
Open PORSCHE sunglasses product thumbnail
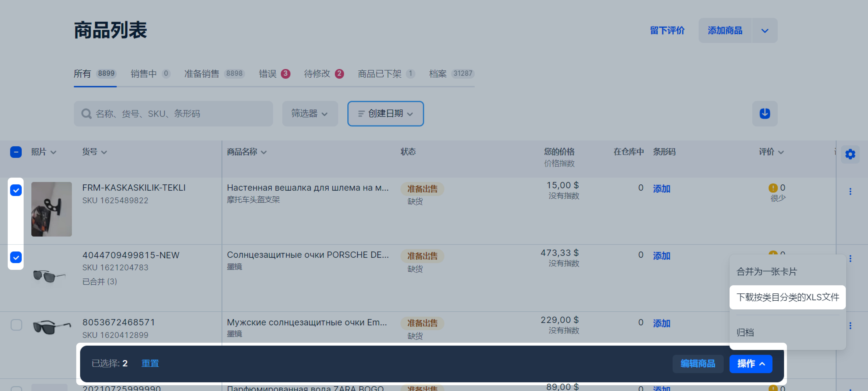[x=50, y=276]
